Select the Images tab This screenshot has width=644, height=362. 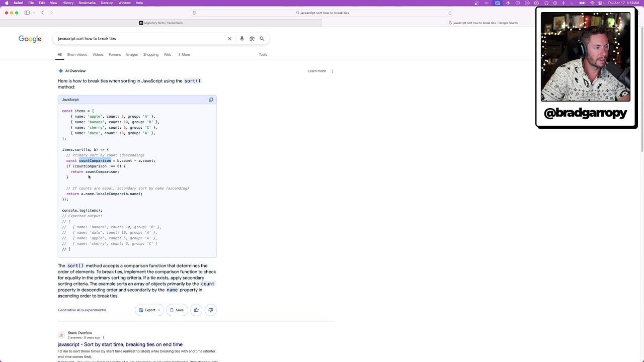click(x=132, y=55)
